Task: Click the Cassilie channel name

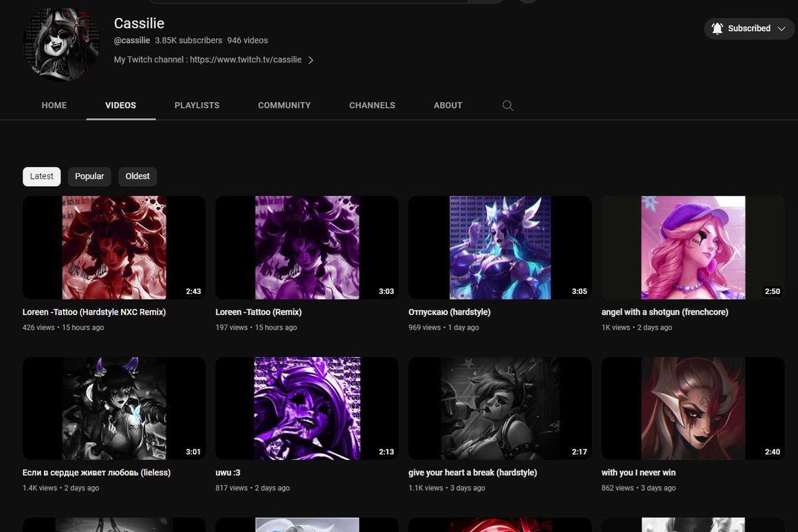Action: coord(139,23)
